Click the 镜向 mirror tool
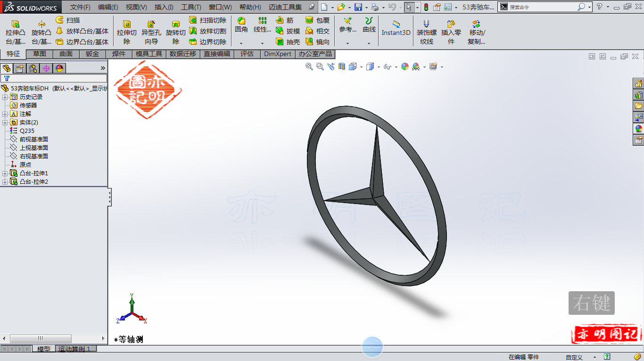 pos(317,42)
